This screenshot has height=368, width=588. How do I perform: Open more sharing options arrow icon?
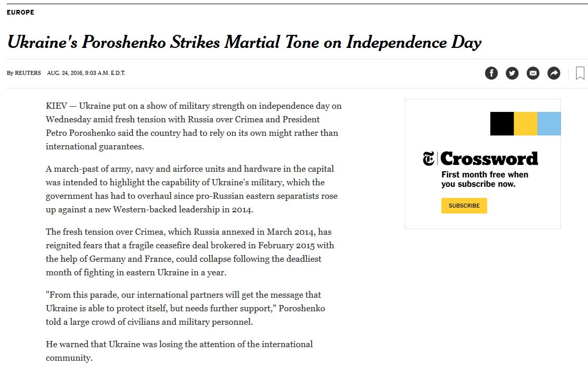[554, 73]
